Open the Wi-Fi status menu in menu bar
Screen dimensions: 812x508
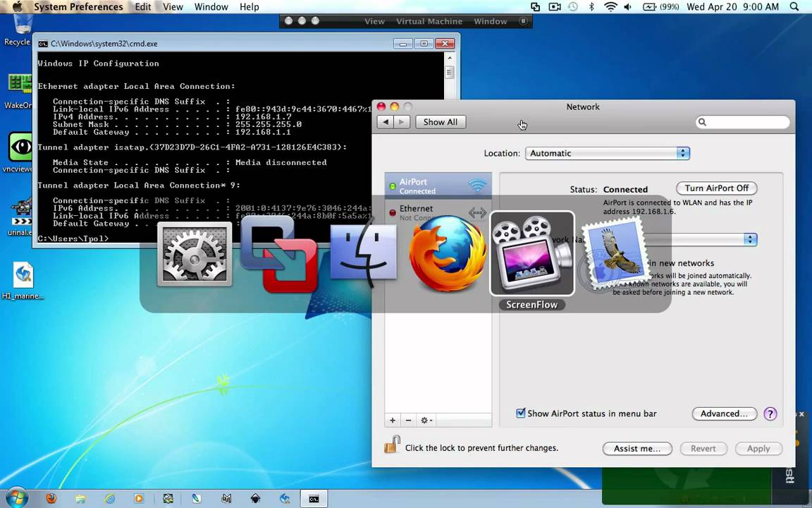[x=610, y=7]
